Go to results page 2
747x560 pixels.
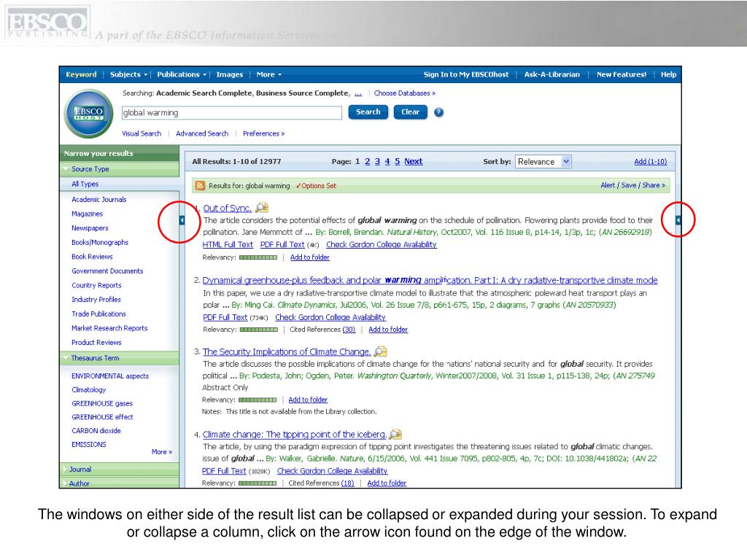pyautogui.click(x=368, y=161)
